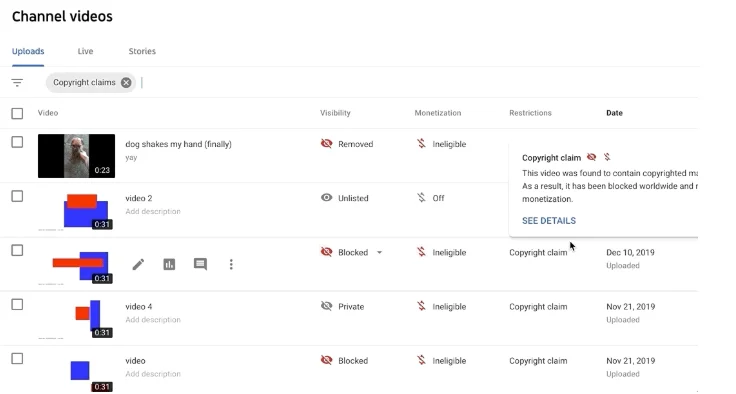
Task: Click the Private visibility text for video 4
Action: [x=351, y=307]
